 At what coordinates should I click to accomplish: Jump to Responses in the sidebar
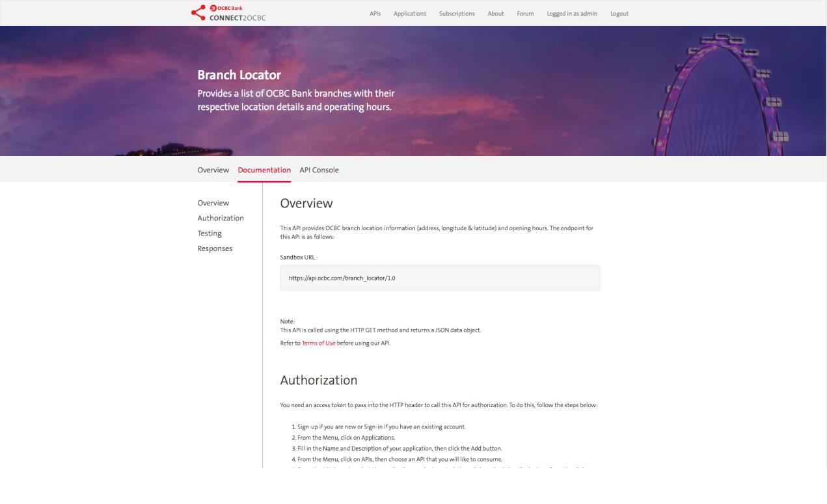[x=215, y=248]
